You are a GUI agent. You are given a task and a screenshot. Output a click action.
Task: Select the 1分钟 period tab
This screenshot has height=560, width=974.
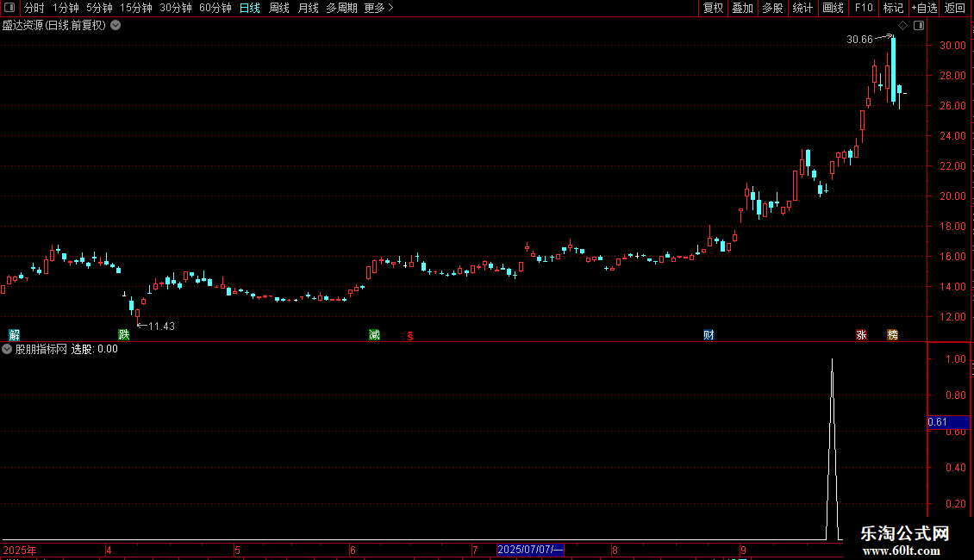[x=66, y=8]
